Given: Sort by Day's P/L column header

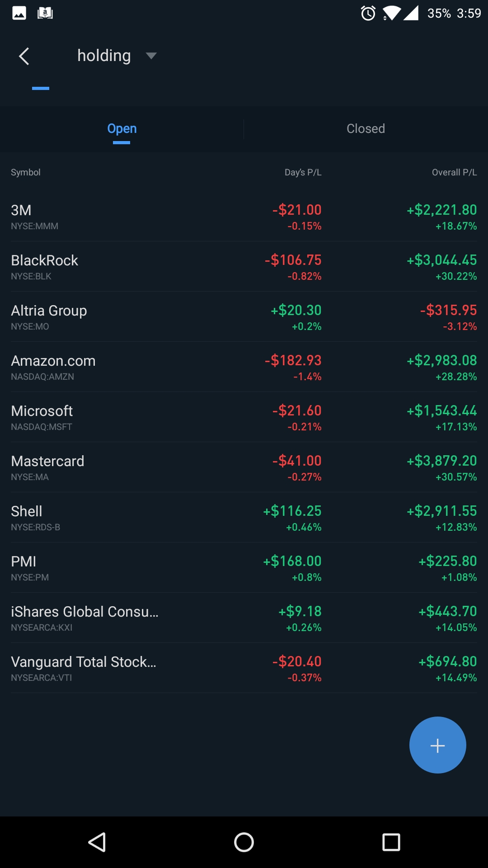Looking at the screenshot, I should (303, 172).
